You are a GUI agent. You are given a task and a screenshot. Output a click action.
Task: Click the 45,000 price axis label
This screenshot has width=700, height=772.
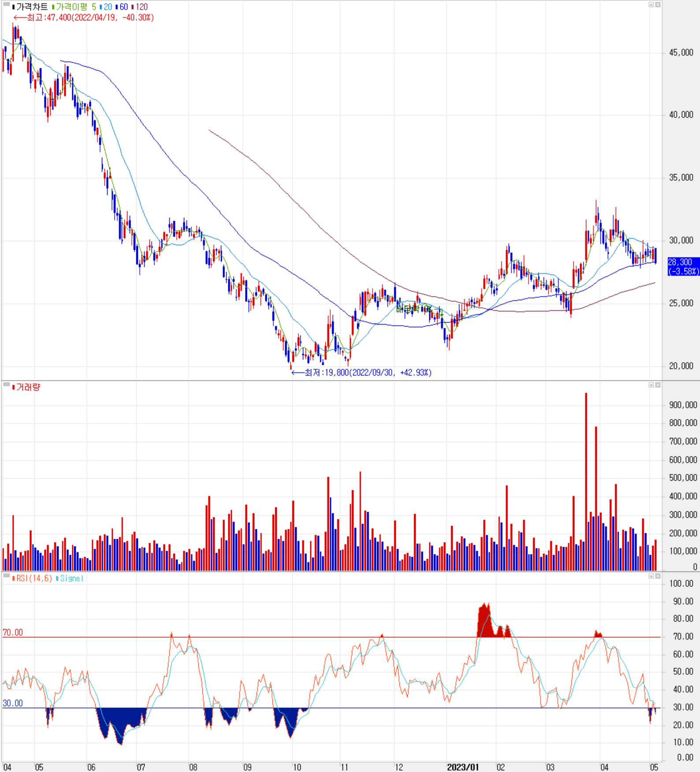(x=681, y=52)
